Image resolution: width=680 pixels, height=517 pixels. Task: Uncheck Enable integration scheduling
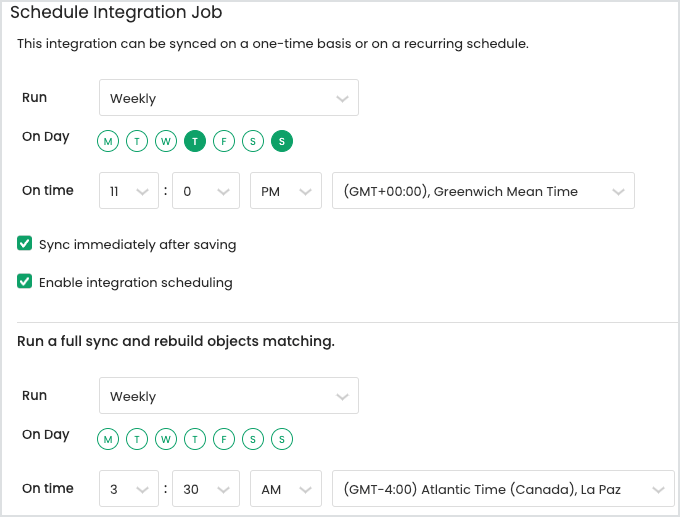25,281
